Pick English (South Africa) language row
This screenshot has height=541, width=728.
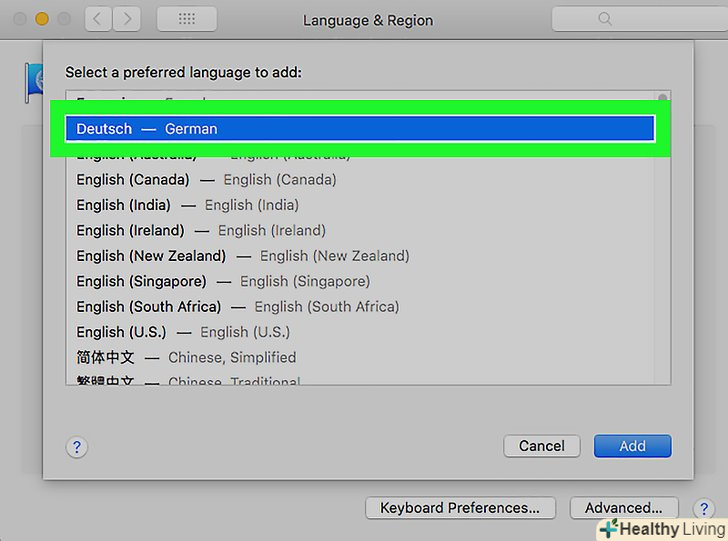pyautogui.click(x=360, y=307)
